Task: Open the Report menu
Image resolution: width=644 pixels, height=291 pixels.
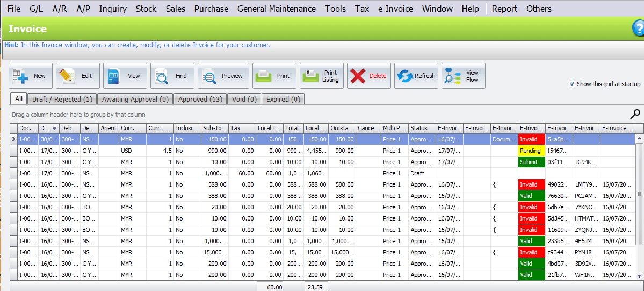Action: coord(504,9)
